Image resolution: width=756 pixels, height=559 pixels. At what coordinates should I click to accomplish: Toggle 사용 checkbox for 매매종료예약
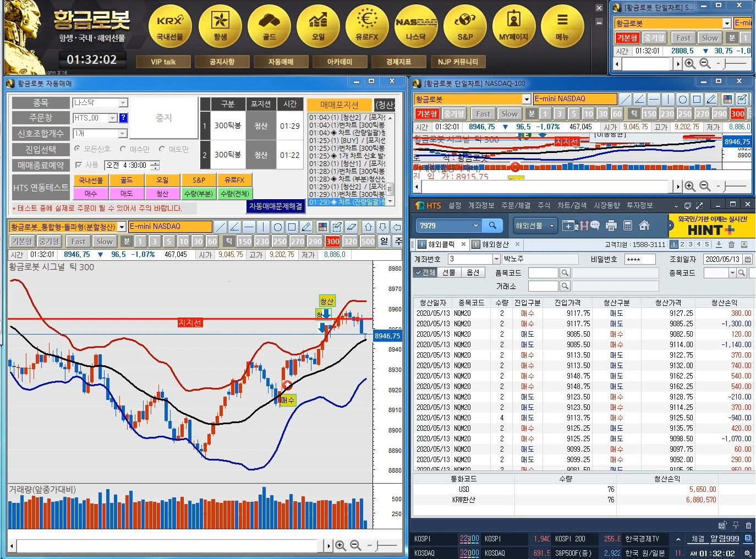[x=79, y=165]
